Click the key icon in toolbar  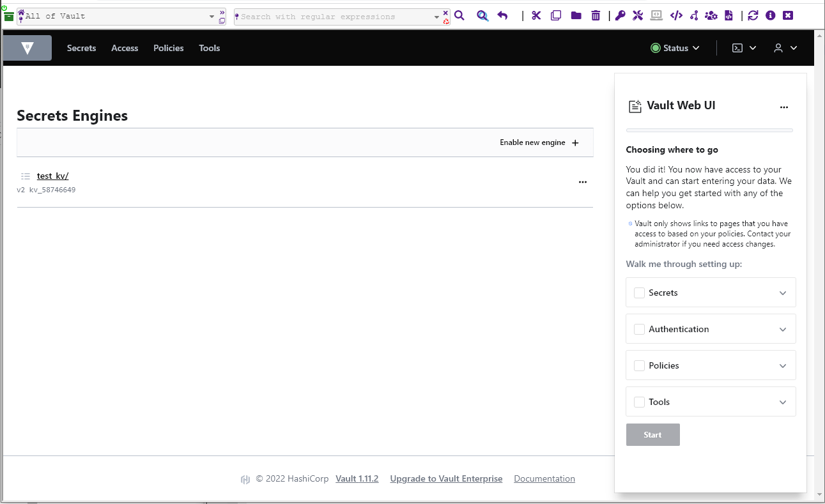coord(621,15)
